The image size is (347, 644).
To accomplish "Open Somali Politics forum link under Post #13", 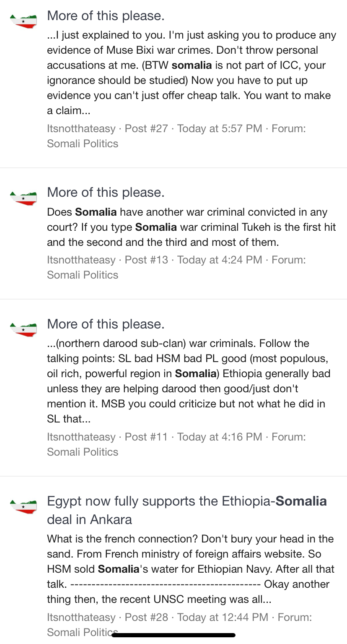I will point(83,275).
